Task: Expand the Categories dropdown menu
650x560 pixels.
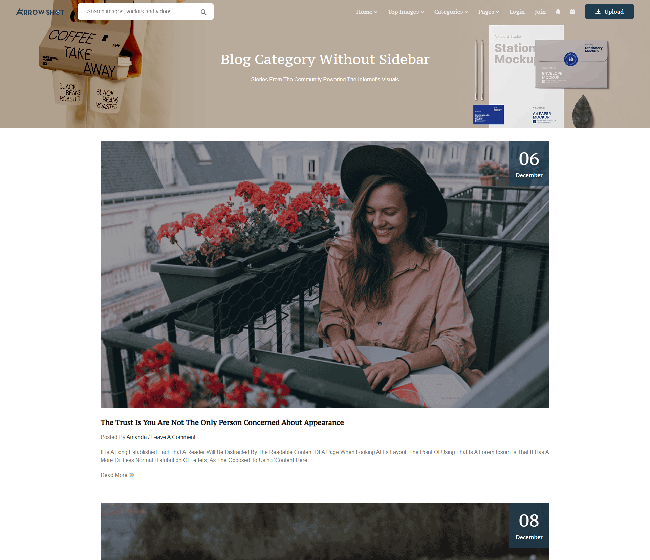Action: tap(451, 12)
